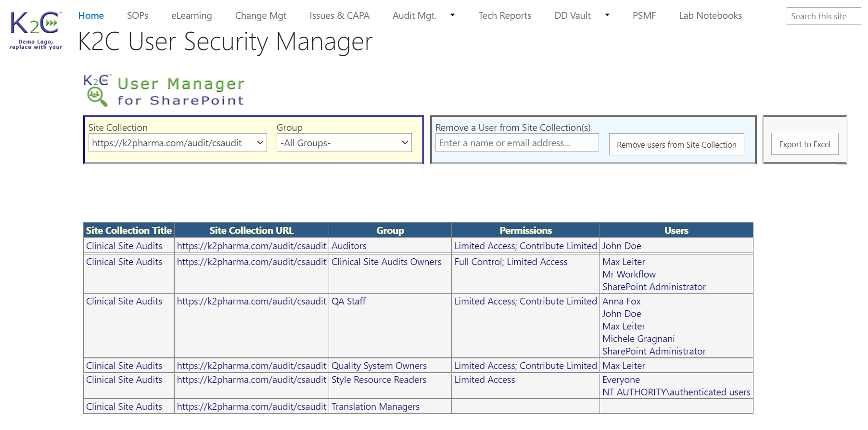This screenshot has width=868, height=430.
Task: Click NT AUTHORITY\authenticated users entry
Action: coord(677,392)
